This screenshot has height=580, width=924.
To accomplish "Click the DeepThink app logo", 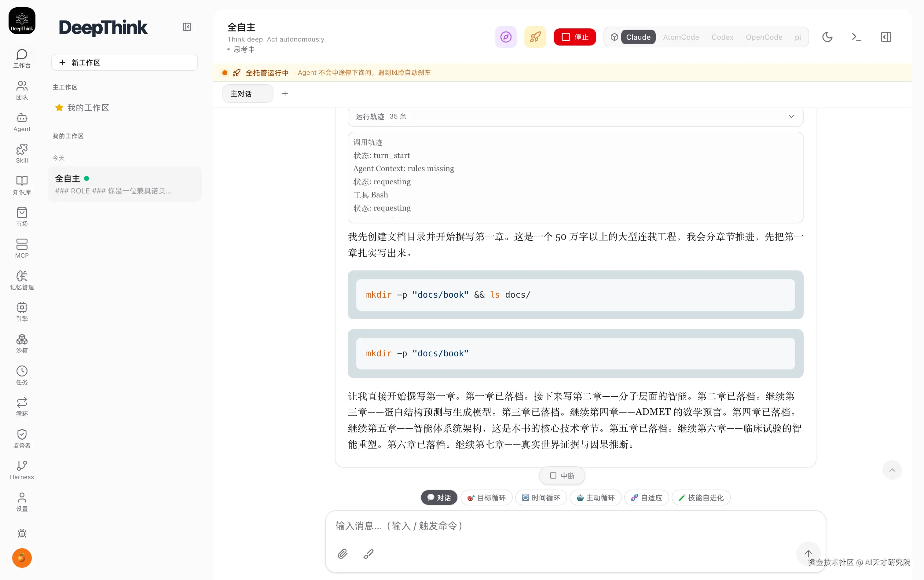I will click(x=22, y=21).
